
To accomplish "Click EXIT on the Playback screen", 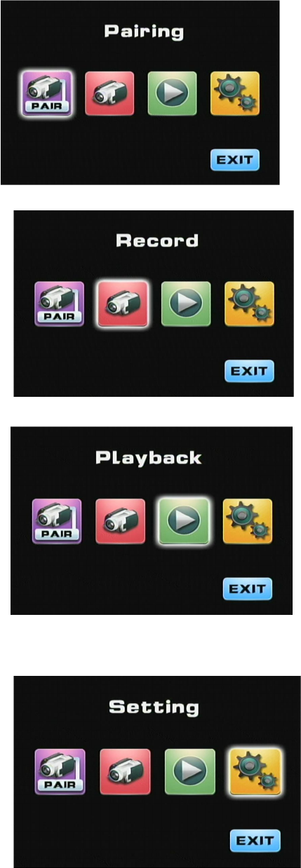I will coord(247,588).
